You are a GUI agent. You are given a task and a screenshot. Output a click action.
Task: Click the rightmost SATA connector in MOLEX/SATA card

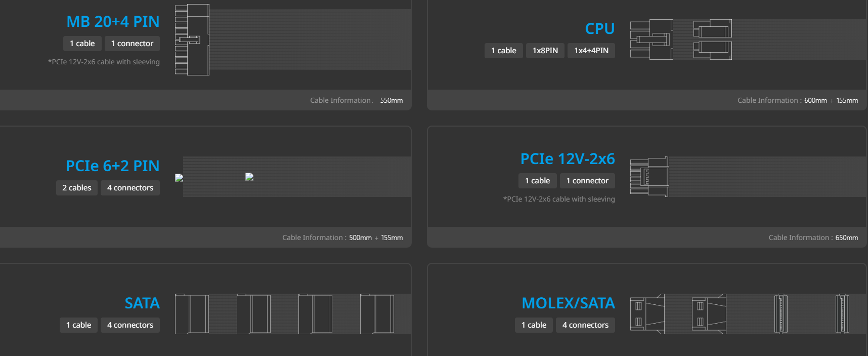click(x=842, y=314)
